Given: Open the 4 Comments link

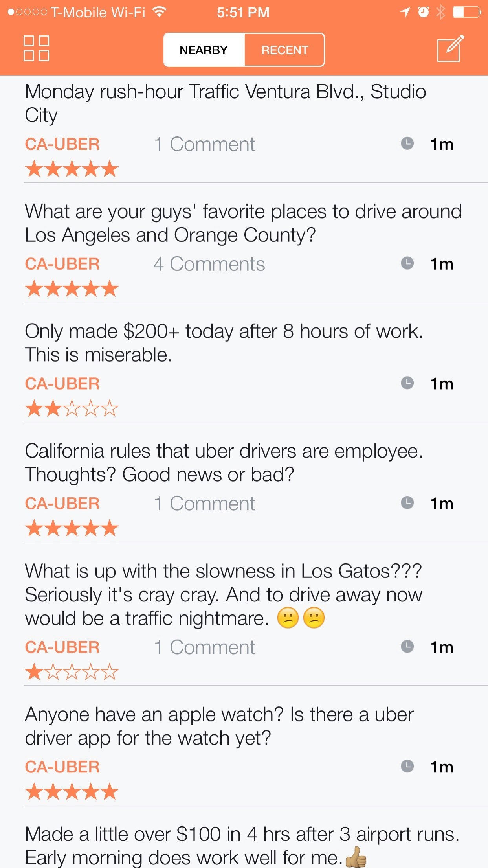Looking at the screenshot, I should (209, 264).
